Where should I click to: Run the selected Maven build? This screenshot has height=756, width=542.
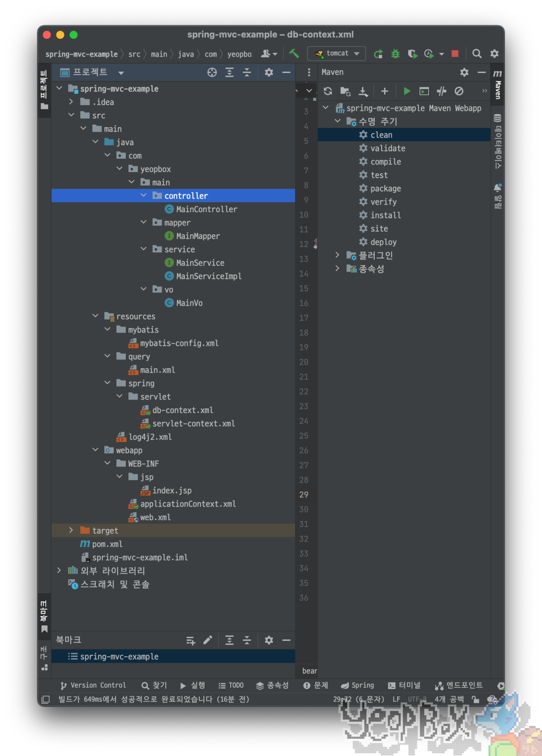(x=407, y=91)
